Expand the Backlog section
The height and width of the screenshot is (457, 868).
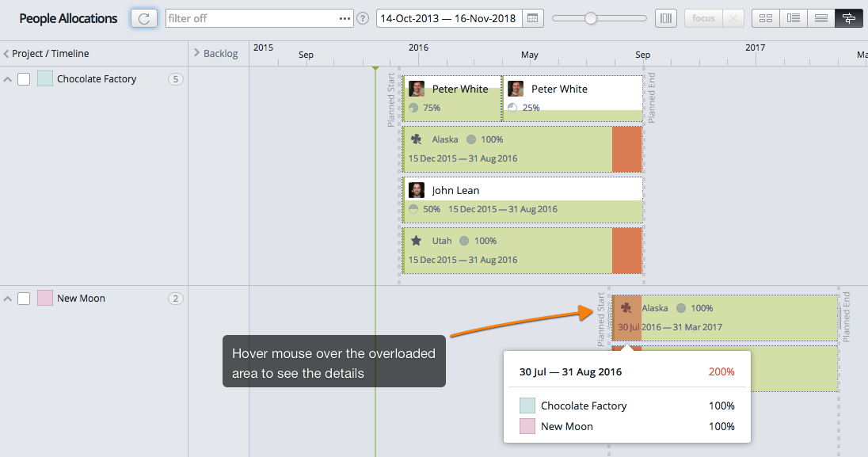[x=196, y=53]
